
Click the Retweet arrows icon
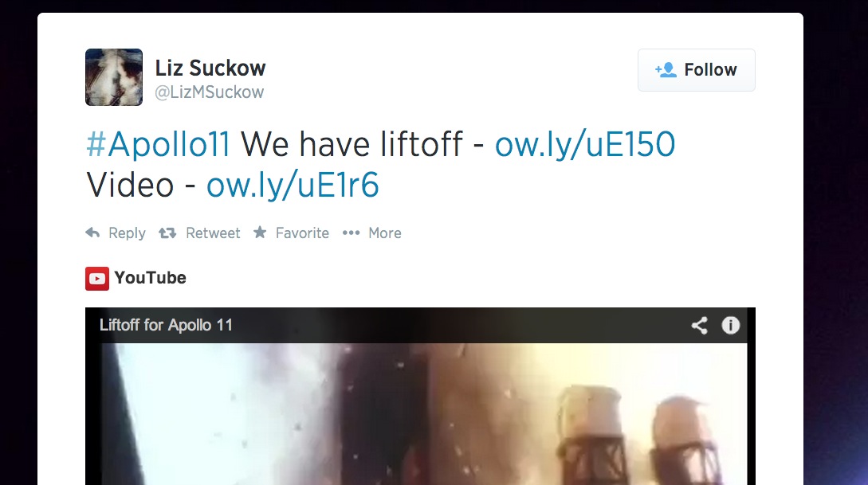167,233
